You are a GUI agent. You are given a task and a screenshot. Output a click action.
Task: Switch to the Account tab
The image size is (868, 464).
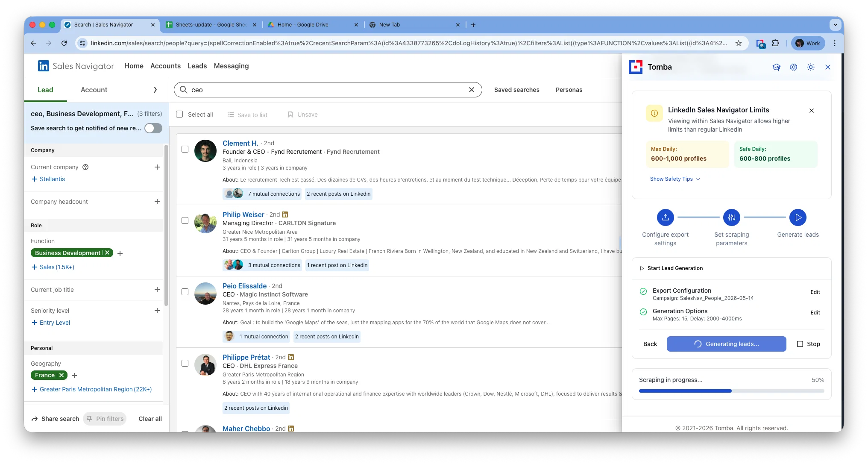pyautogui.click(x=94, y=90)
